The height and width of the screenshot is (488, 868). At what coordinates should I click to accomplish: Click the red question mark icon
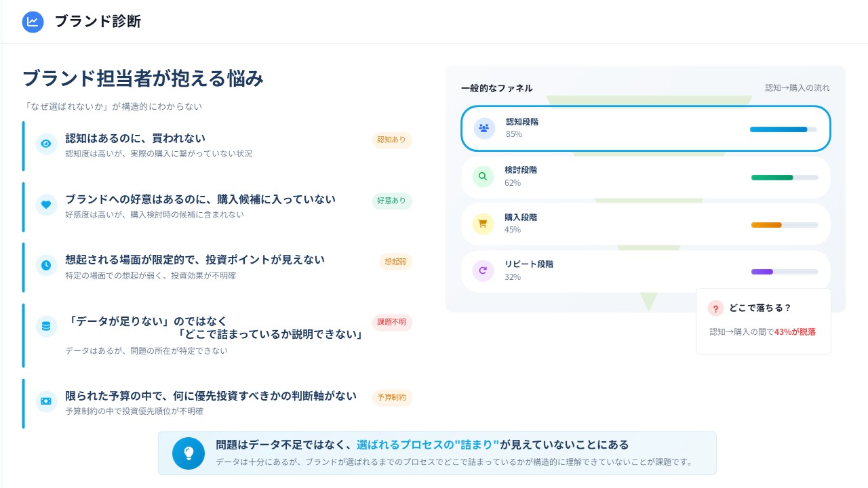click(x=715, y=308)
